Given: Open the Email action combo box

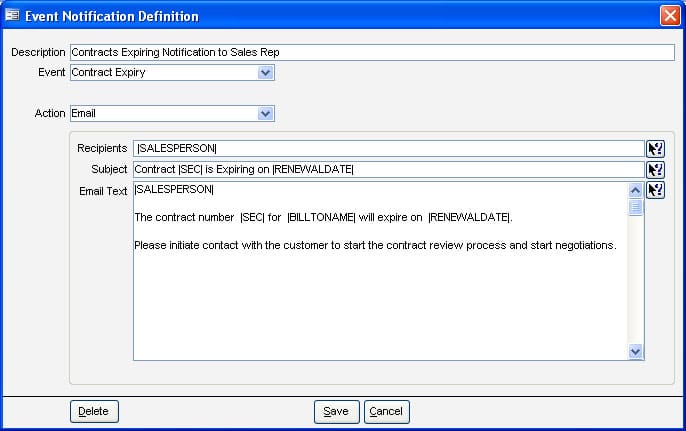Looking at the screenshot, I should 172,114.
